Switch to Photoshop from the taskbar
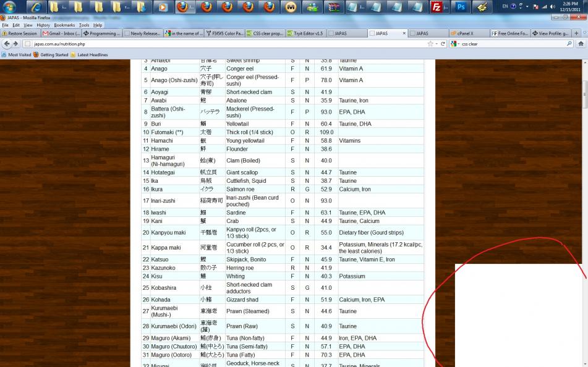The height and width of the screenshot is (367, 588). tap(461, 7)
